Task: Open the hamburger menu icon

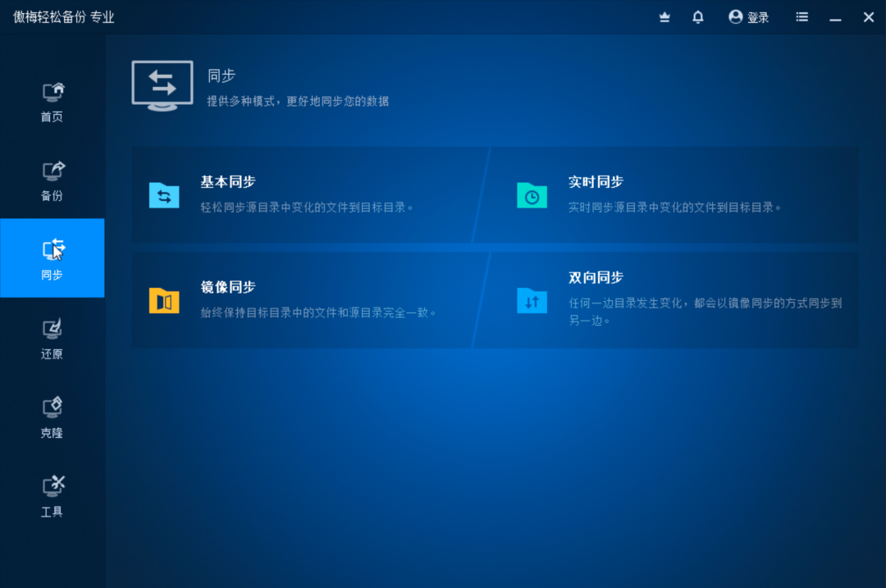Action: 802,17
